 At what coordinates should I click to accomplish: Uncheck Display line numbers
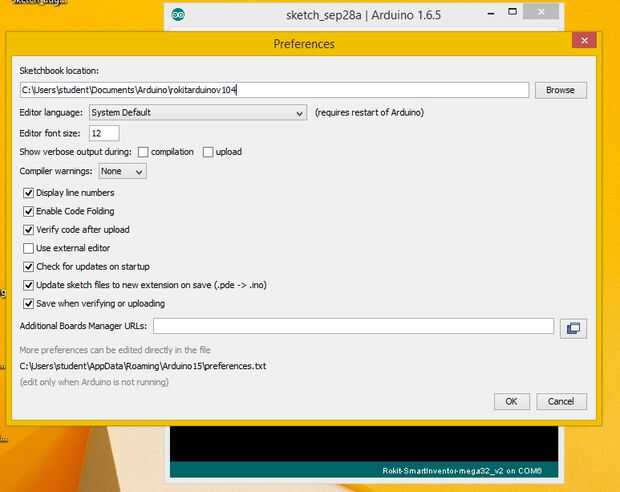pyautogui.click(x=28, y=193)
